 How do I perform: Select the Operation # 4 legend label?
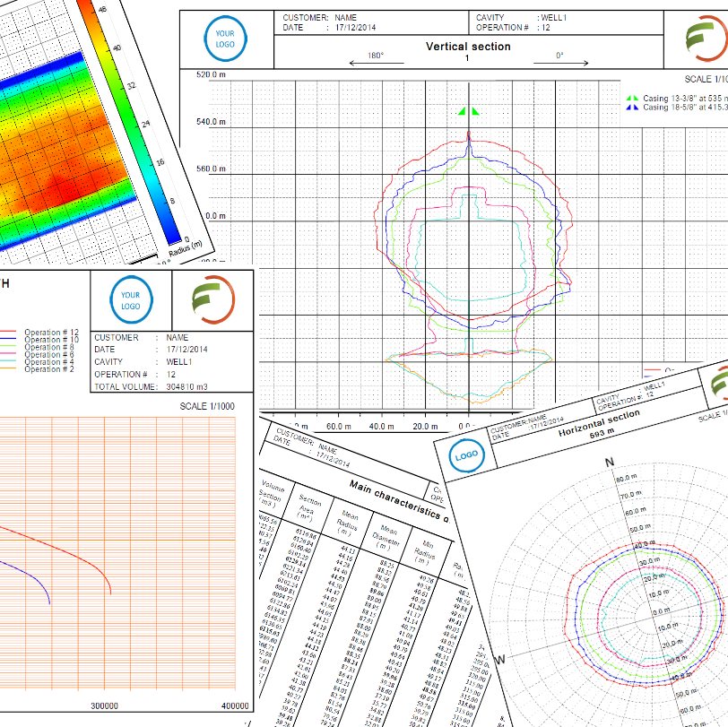click(x=49, y=362)
